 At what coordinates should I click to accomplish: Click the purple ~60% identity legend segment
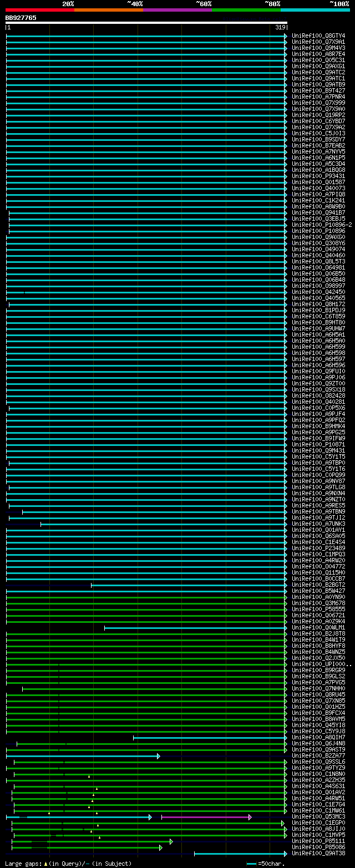[177, 10]
